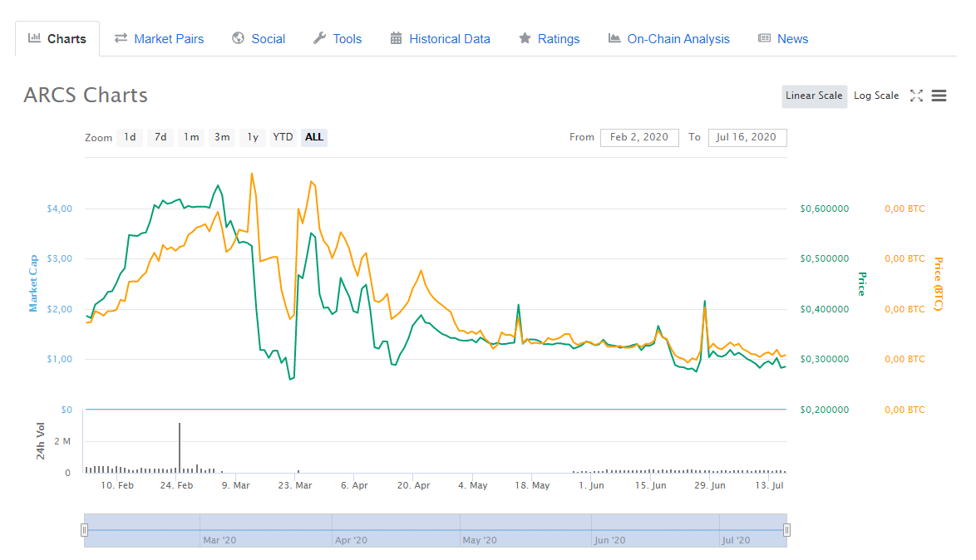Go to the Tools tab

(x=338, y=38)
